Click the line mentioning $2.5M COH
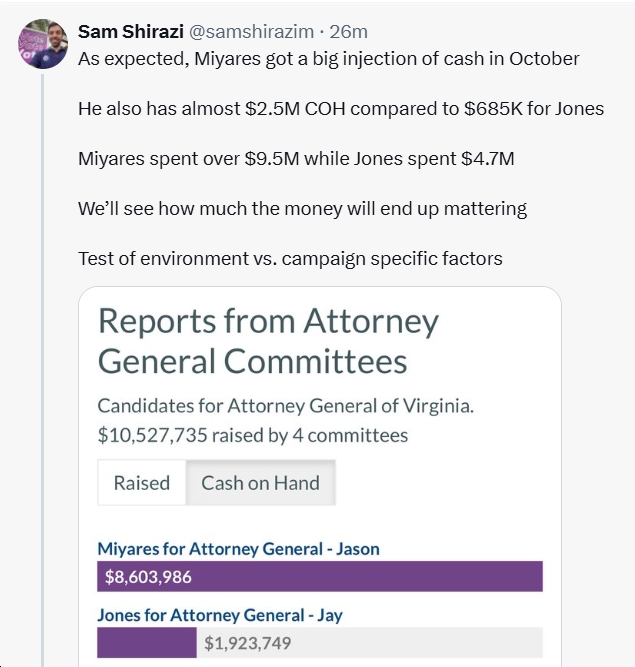Image resolution: width=635 pixels, height=667 pixels. pos(340,108)
